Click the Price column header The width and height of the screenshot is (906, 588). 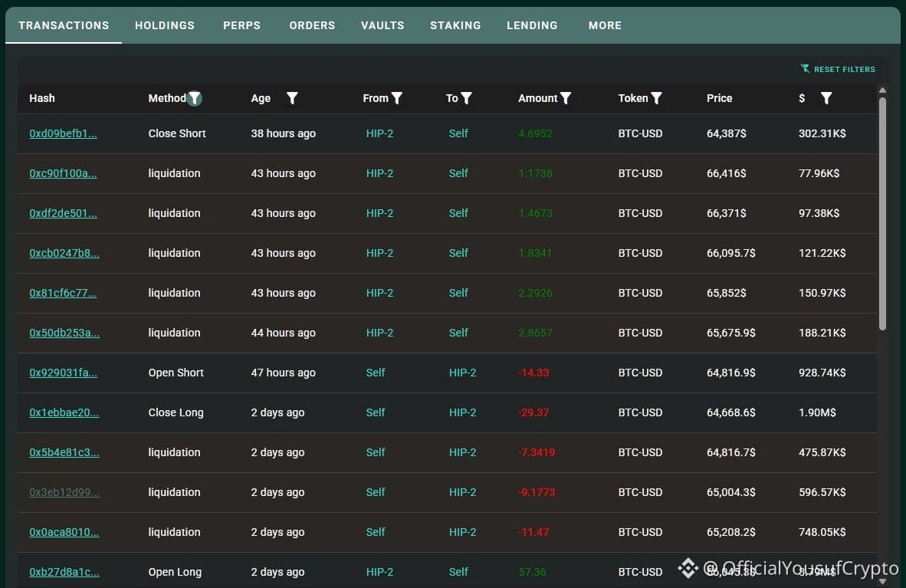pyautogui.click(x=720, y=98)
